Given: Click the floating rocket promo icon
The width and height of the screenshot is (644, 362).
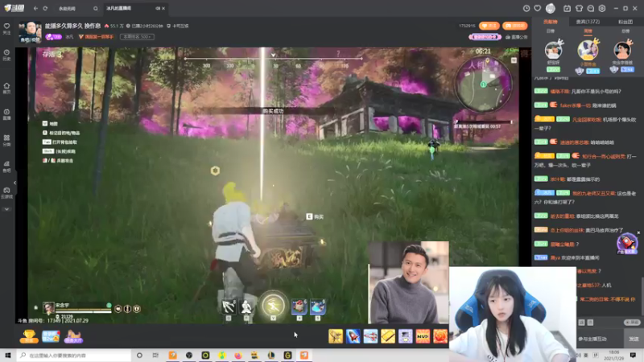Looking at the screenshot, I should tap(627, 243).
